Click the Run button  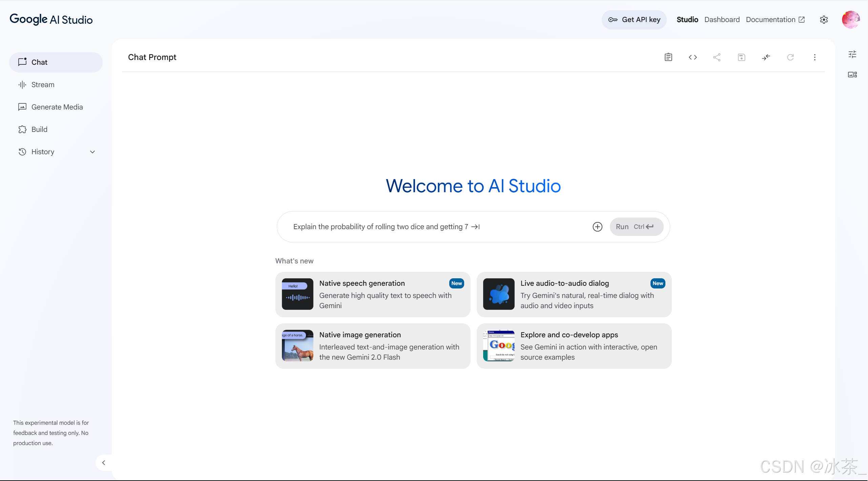tap(636, 227)
